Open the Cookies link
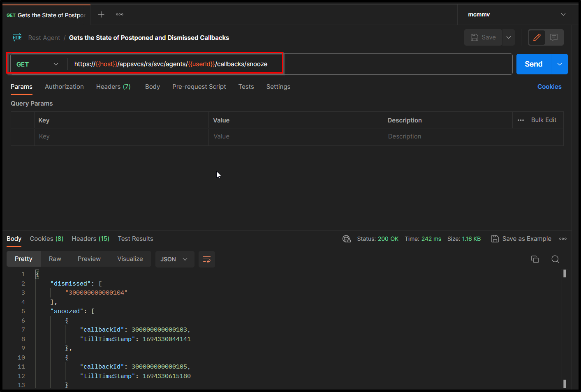This screenshot has height=392, width=581. (549, 87)
